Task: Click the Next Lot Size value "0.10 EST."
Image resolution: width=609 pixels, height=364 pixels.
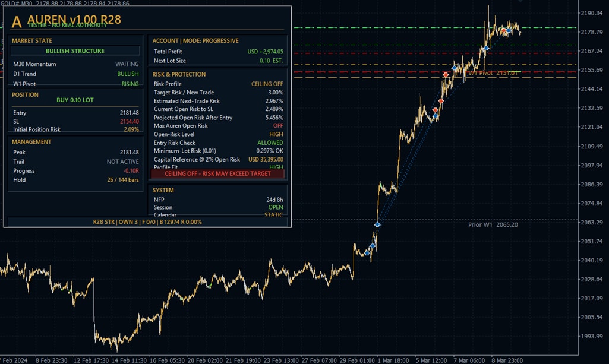Action: (272, 61)
